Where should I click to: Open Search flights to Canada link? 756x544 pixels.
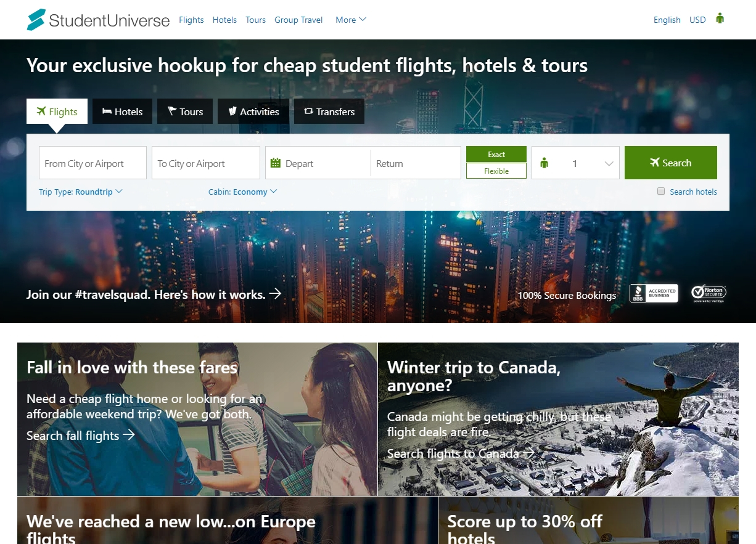[x=461, y=453]
